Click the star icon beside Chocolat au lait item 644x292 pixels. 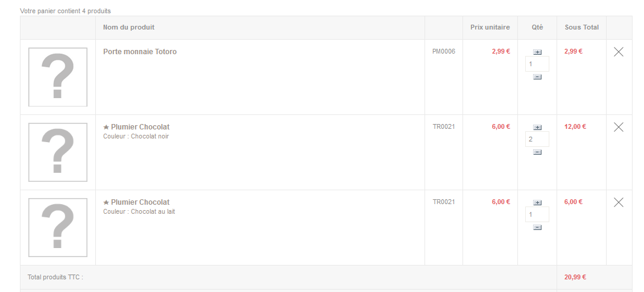click(106, 202)
